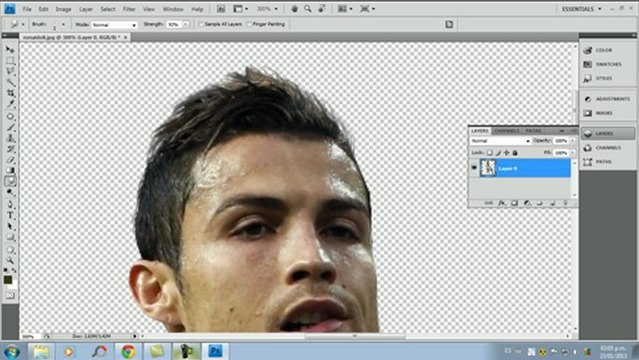Open the Swatches panel icon

click(587, 64)
